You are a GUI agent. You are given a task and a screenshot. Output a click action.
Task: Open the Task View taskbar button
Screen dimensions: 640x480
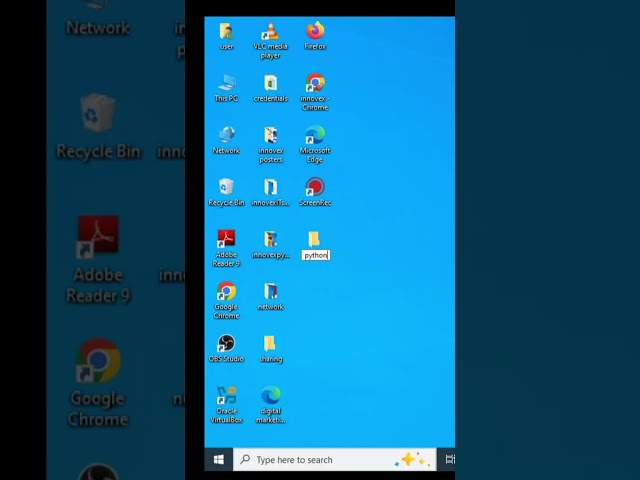pyautogui.click(x=449, y=460)
